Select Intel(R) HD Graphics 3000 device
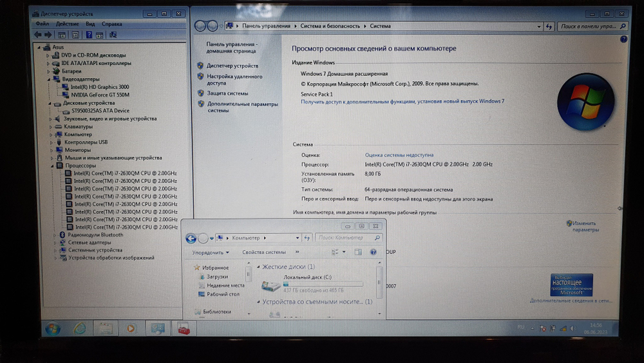Image resolution: width=644 pixels, height=363 pixels. point(99,87)
